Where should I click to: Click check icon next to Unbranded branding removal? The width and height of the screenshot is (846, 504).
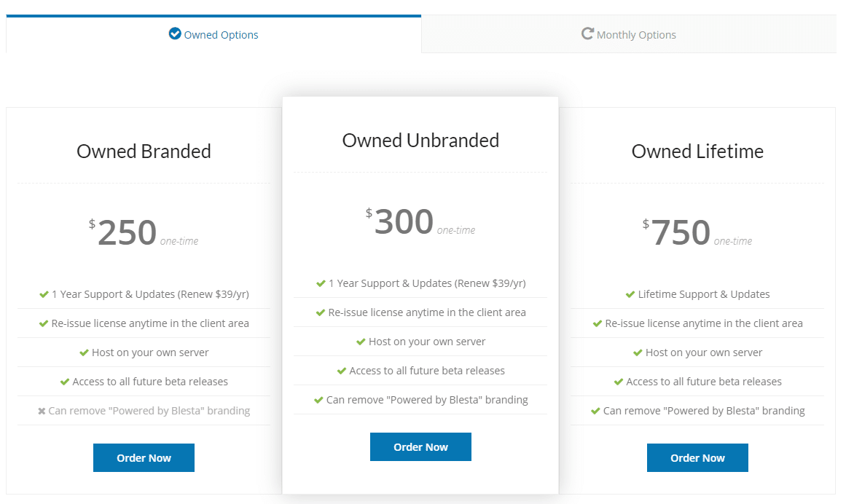coord(318,400)
